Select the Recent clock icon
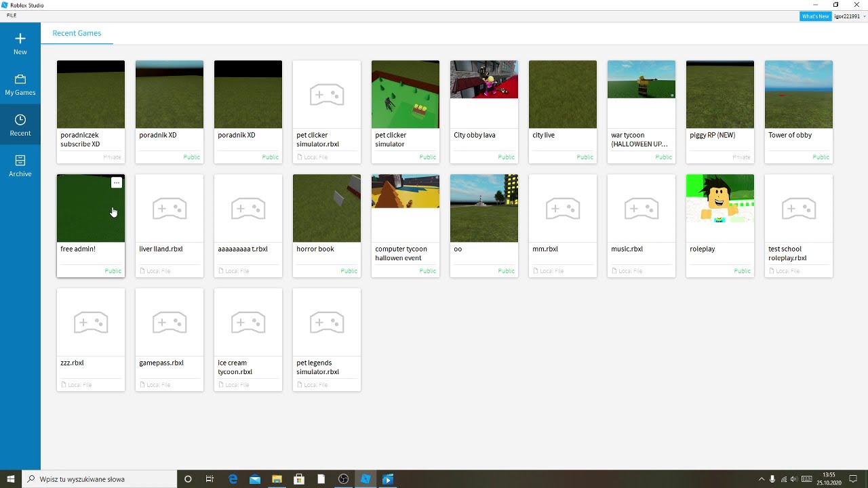 pyautogui.click(x=20, y=120)
